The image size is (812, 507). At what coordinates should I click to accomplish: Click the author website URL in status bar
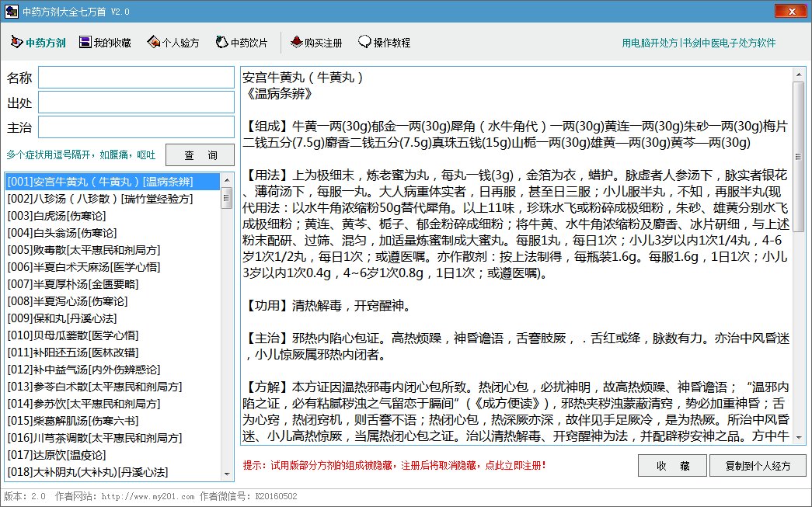pos(148,497)
